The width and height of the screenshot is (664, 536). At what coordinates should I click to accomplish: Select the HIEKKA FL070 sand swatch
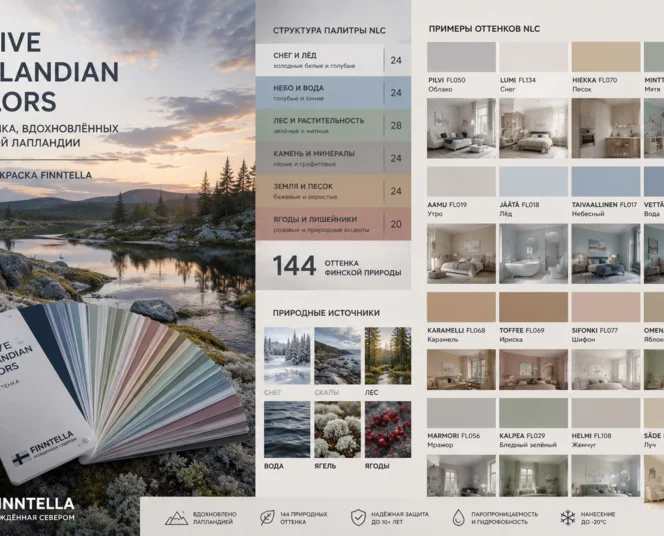pyautogui.click(x=606, y=57)
